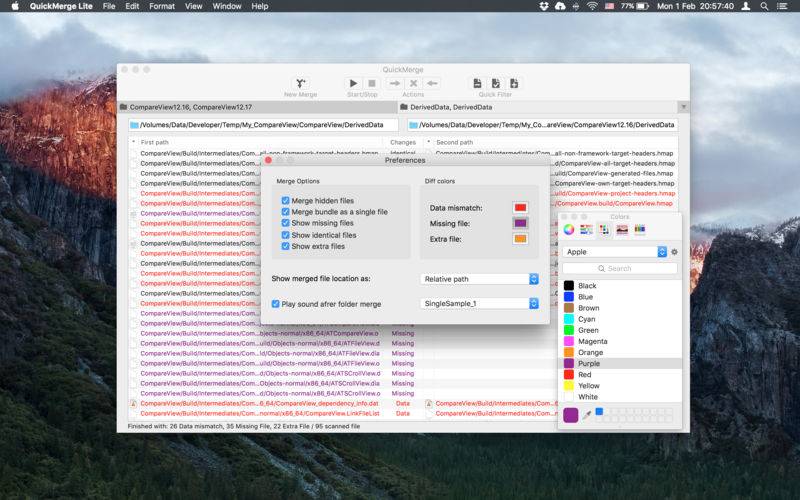This screenshot has height=500, width=800.
Task: Click the Extra file orange color well
Action: tap(520, 239)
